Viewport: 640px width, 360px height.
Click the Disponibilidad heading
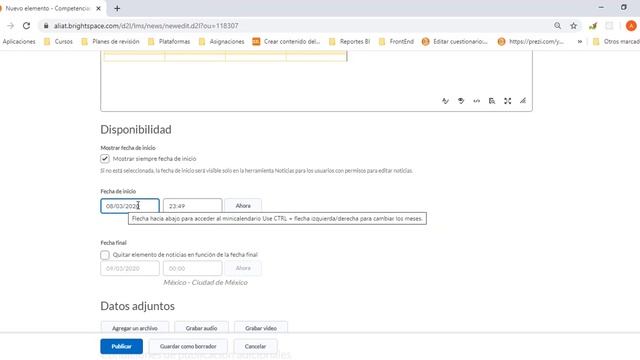[136, 130]
